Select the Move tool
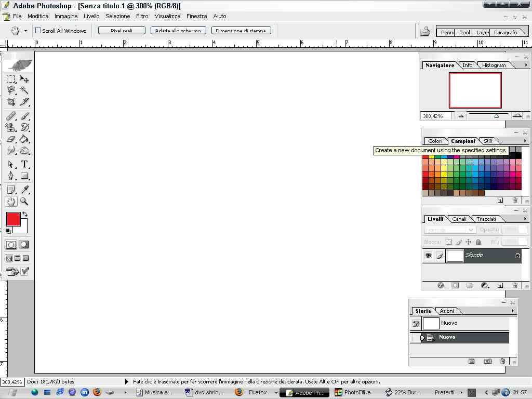This screenshot has height=399, width=532. (x=24, y=79)
